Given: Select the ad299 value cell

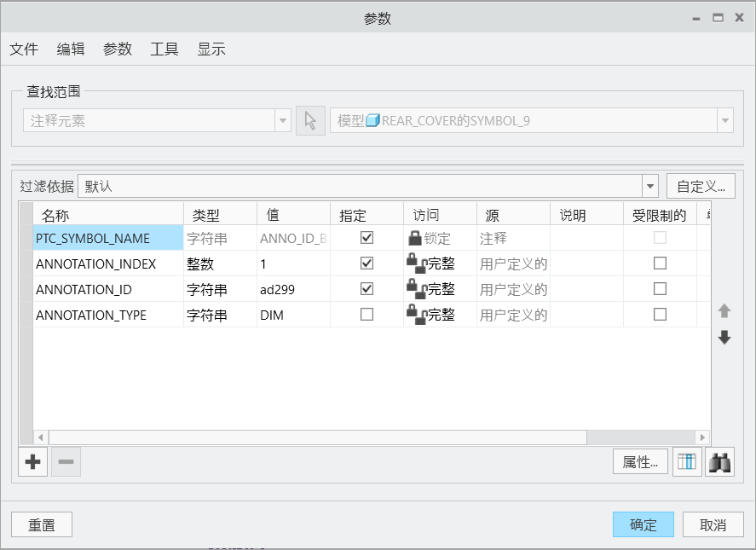Looking at the screenshot, I should click(292, 290).
